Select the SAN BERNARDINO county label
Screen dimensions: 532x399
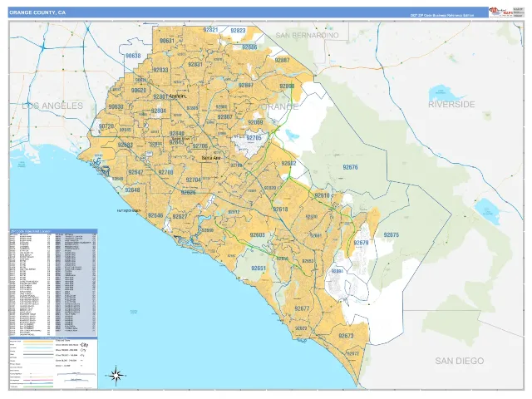click(307, 35)
